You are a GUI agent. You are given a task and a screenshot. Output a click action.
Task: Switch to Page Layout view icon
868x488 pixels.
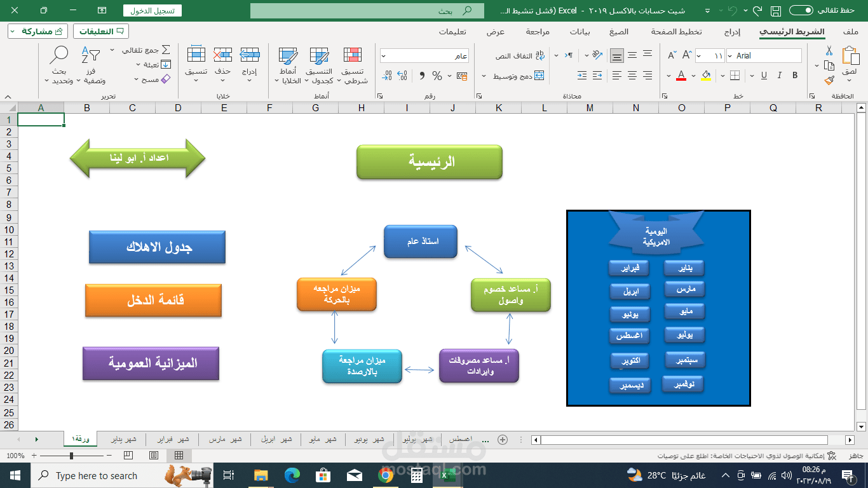pyautogui.click(x=154, y=456)
